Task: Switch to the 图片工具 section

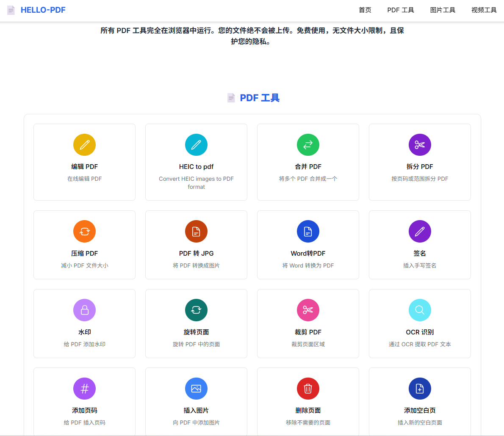Action: coord(443,10)
